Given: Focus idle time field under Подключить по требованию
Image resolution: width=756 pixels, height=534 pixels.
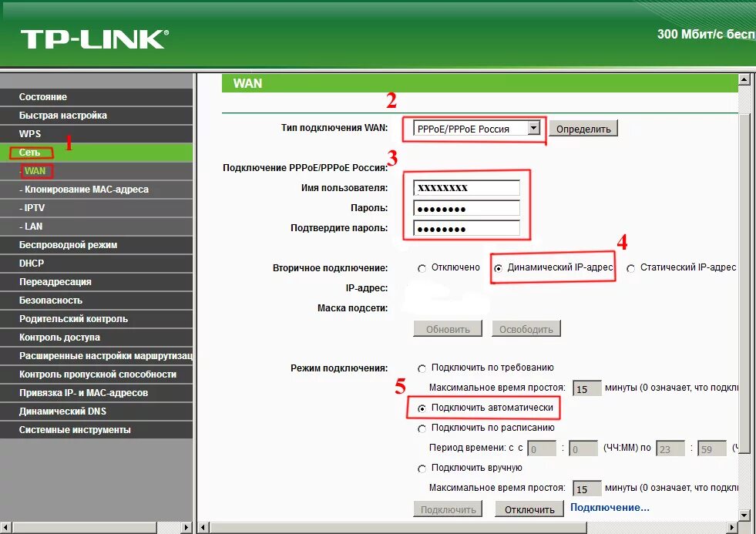Looking at the screenshot, I should (587, 388).
